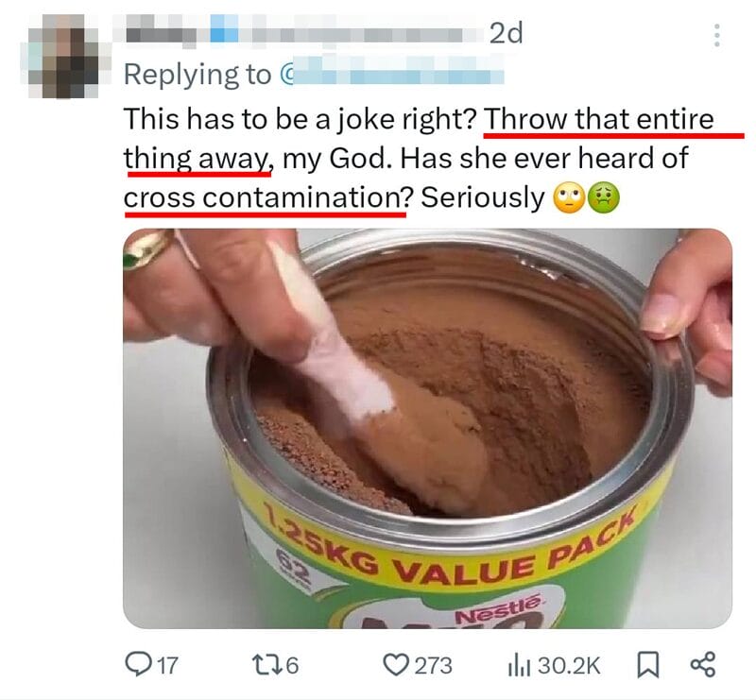
Task: Click the 30.2K views count
Action: (569, 666)
